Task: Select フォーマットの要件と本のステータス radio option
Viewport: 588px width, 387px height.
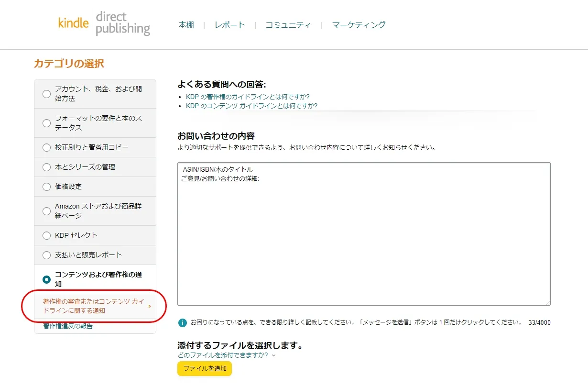Action: click(46, 123)
